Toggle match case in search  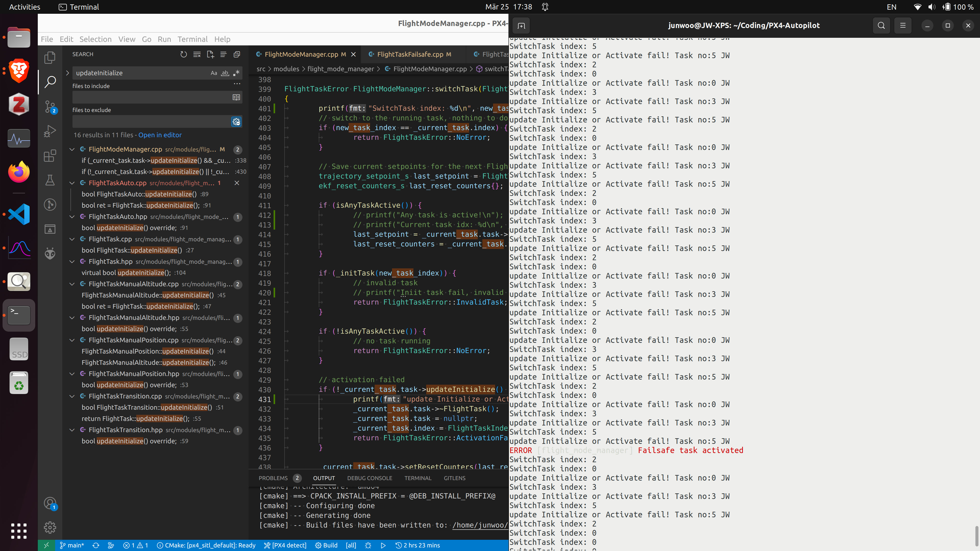coord(214,73)
